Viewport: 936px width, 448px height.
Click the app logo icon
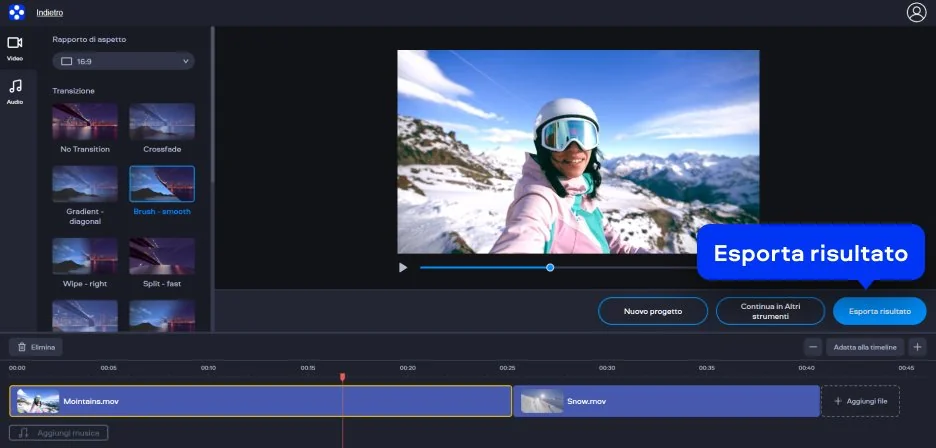click(x=15, y=13)
